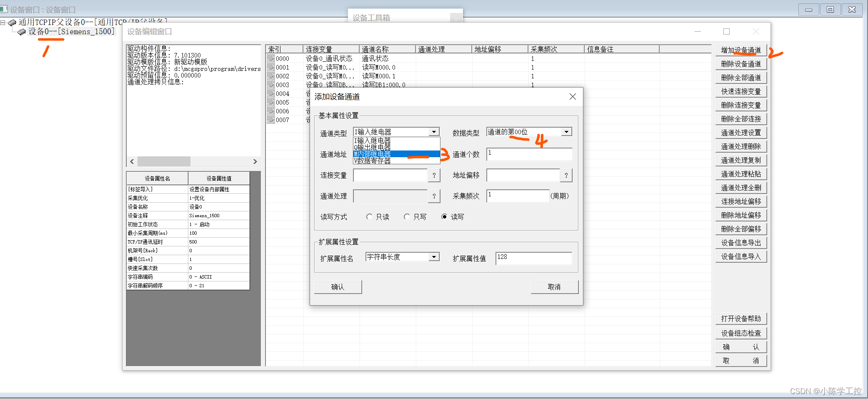The image size is (868, 399).
Task: Click the 通道个数 input showing 1
Action: point(529,154)
